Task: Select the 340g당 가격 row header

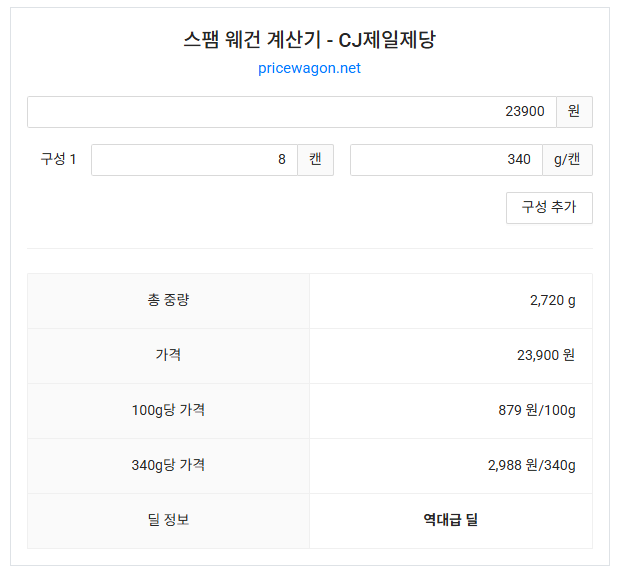Action: coord(168,465)
